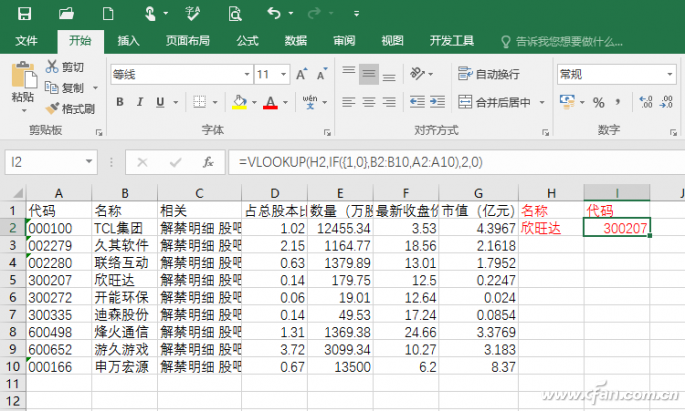685x411 pixels.
Task: Switch to the 数据 ribbon tab
Action: coord(296,41)
